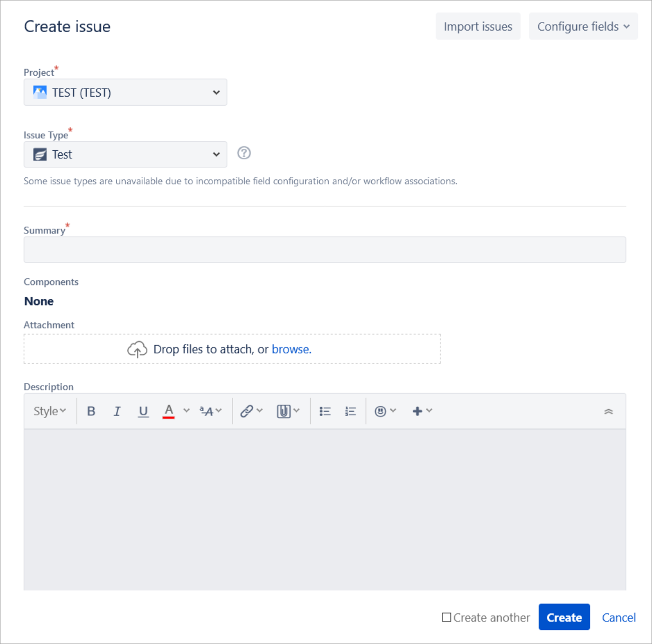
Task: Click the Issue Type help icon
Action: [244, 154]
